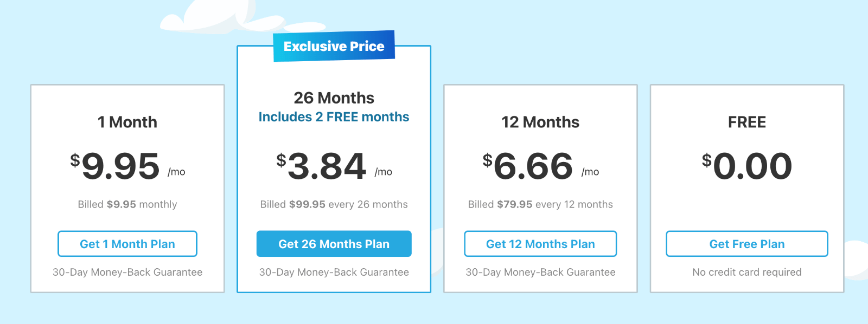Click Billed $99.95 every 26 months text
The width and height of the screenshot is (868, 324).
[334, 204]
